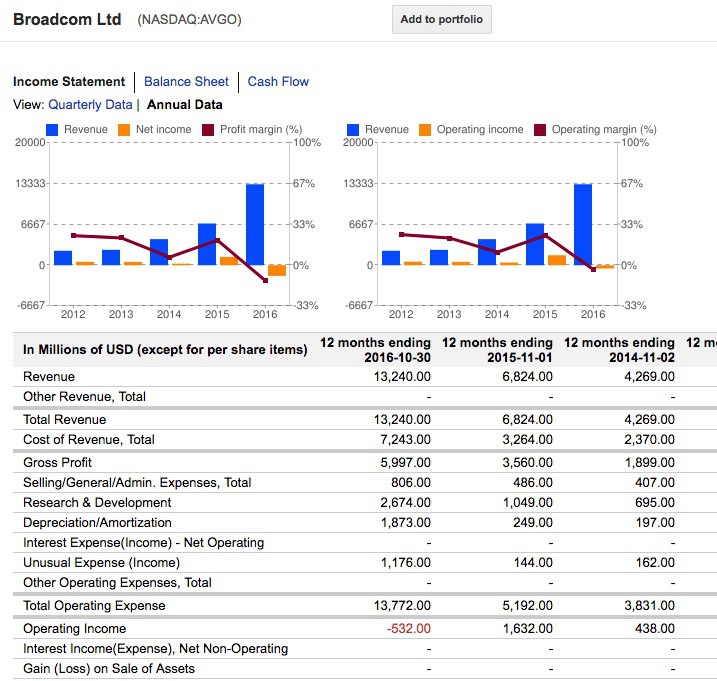Click the 3,560.00 gross profit value
Viewport: 717px width, 681px height.
pyautogui.click(x=528, y=462)
